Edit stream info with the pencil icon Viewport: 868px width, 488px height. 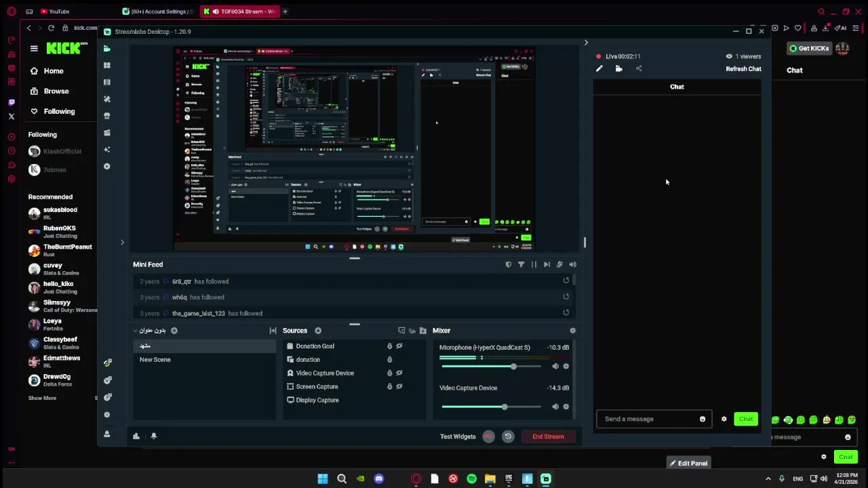point(599,68)
